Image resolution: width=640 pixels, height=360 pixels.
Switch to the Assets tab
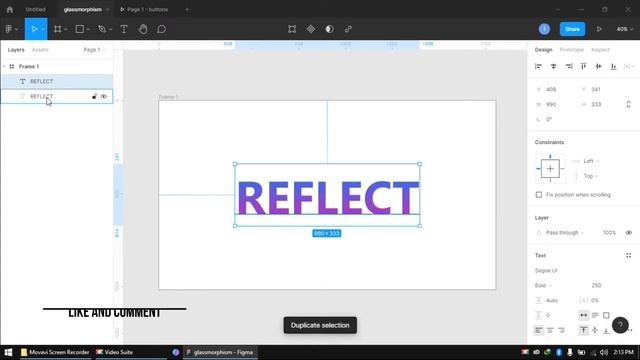point(40,50)
